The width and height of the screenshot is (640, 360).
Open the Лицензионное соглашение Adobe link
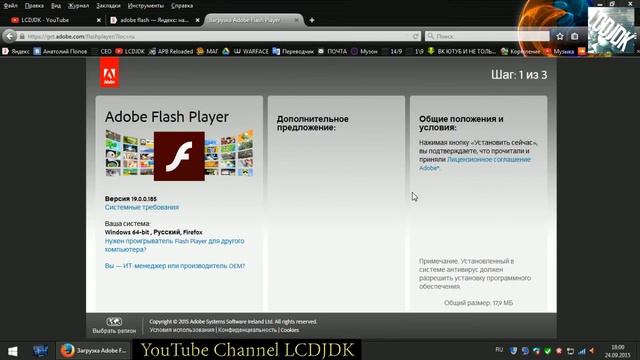point(475,164)
